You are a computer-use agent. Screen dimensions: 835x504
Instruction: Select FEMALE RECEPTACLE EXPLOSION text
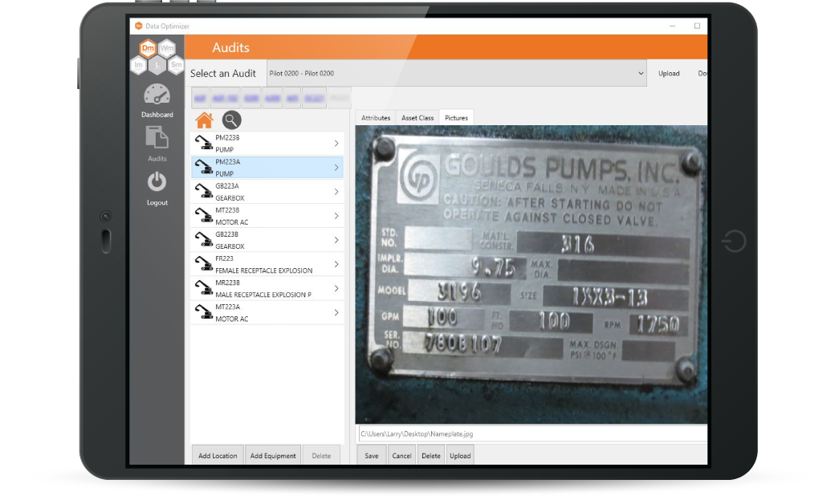coord(264,270)
